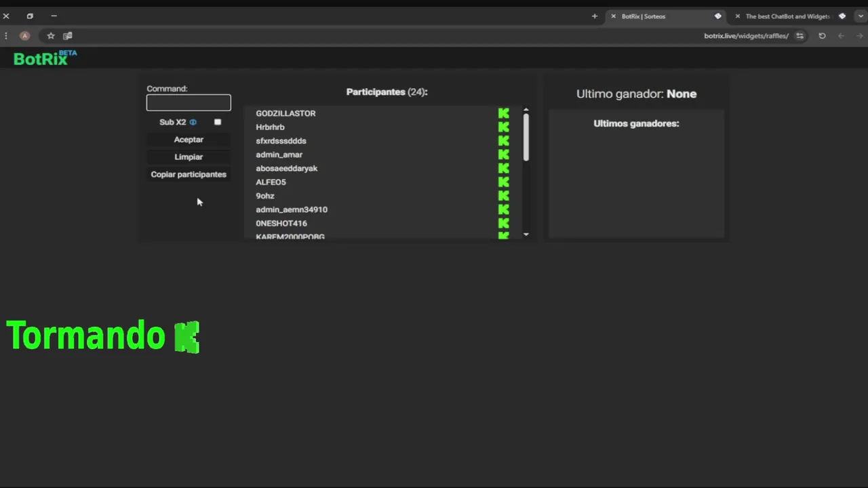Click Kick icon next to admin_amar
The width and height of the screenshot is (868, 488).
[x=503, y=155]
